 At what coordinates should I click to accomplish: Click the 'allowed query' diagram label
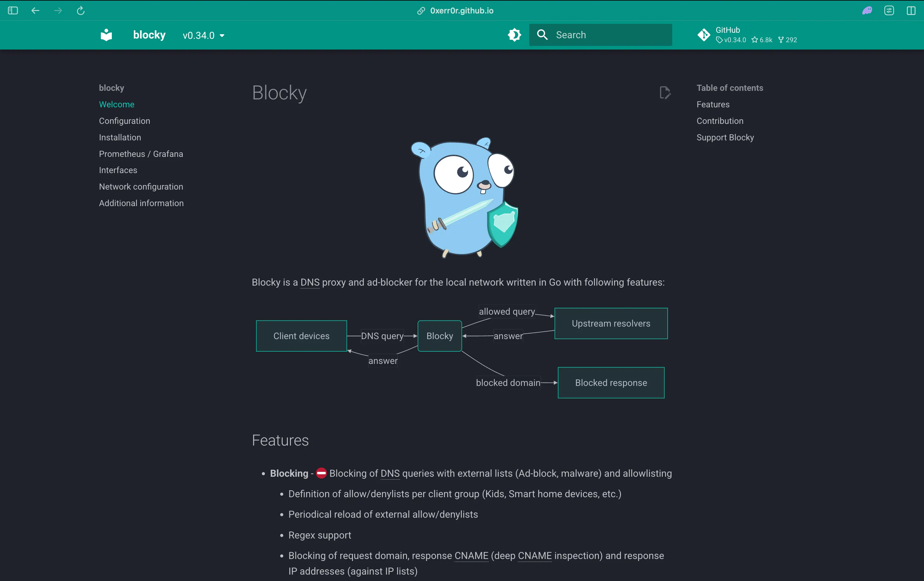[x=507, y=311]
